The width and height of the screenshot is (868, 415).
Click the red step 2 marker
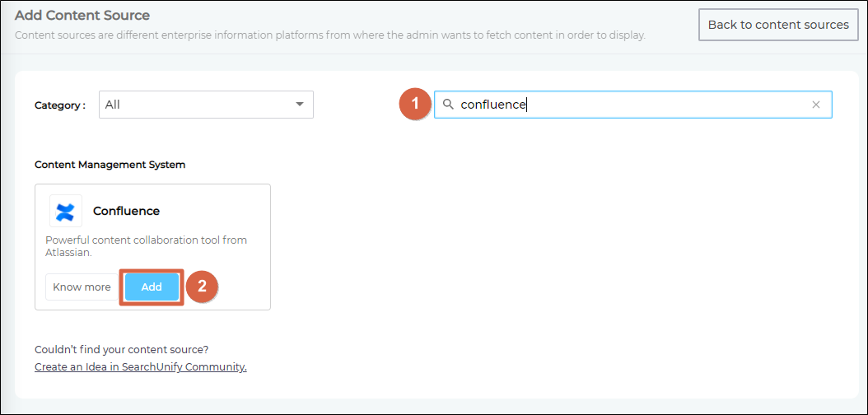(202, 287)
